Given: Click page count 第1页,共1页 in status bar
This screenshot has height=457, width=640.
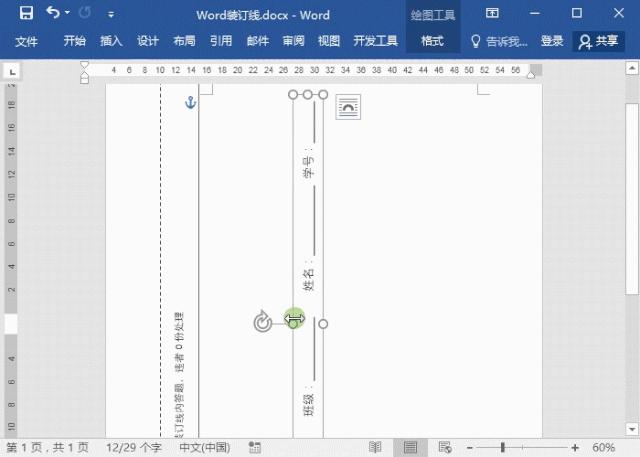Looking at the screenshot, I should pos(47,448).
